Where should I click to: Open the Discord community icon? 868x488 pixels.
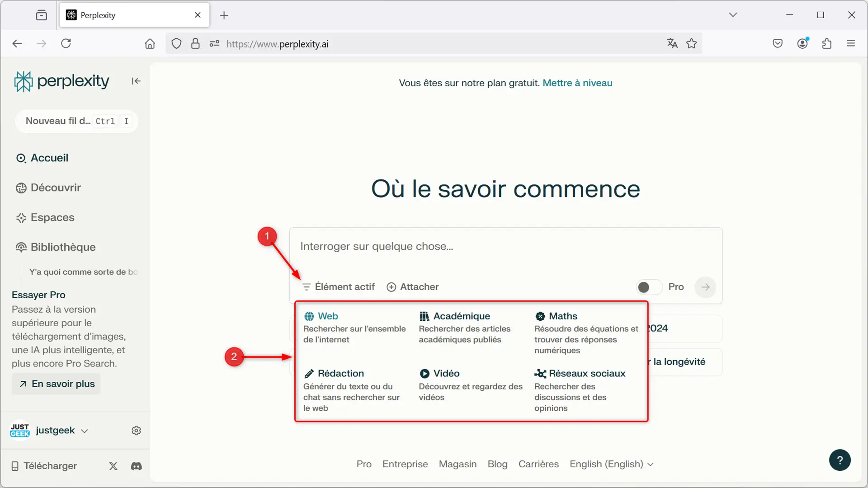[136, 466]
